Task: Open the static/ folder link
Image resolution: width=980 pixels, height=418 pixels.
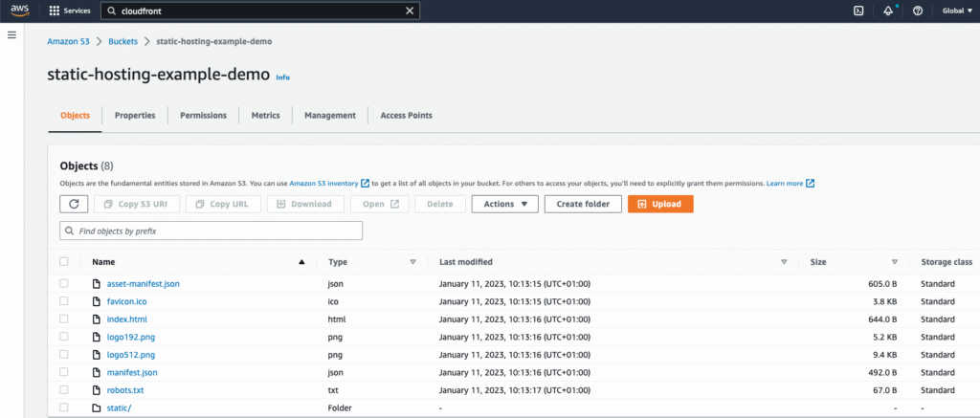Action: [x=119, y=408]
